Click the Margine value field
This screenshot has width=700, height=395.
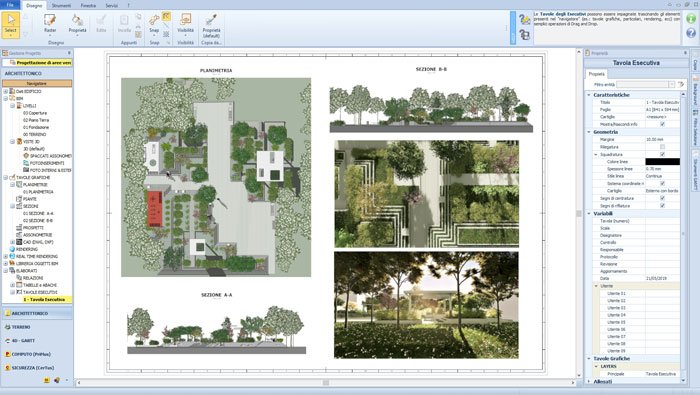tap(662, 139)
